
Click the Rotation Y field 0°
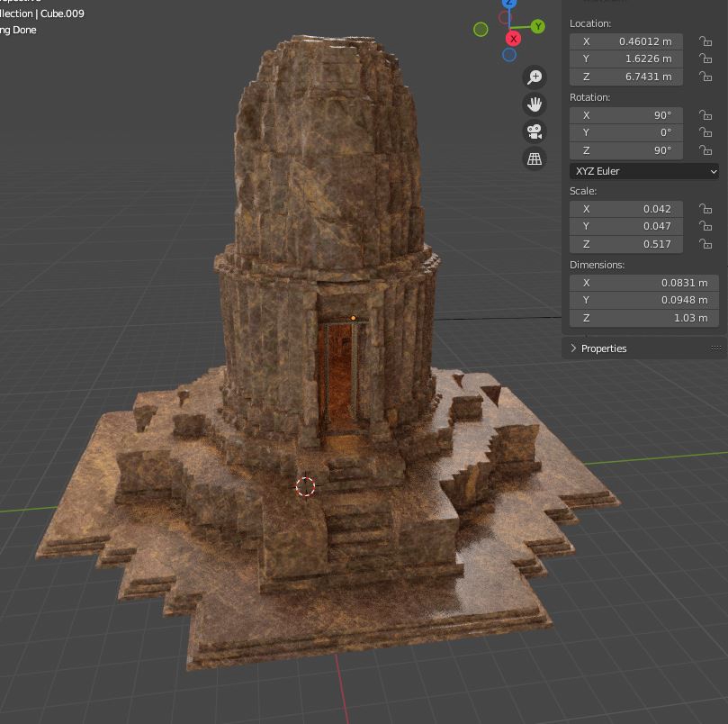tap(625, 132)
